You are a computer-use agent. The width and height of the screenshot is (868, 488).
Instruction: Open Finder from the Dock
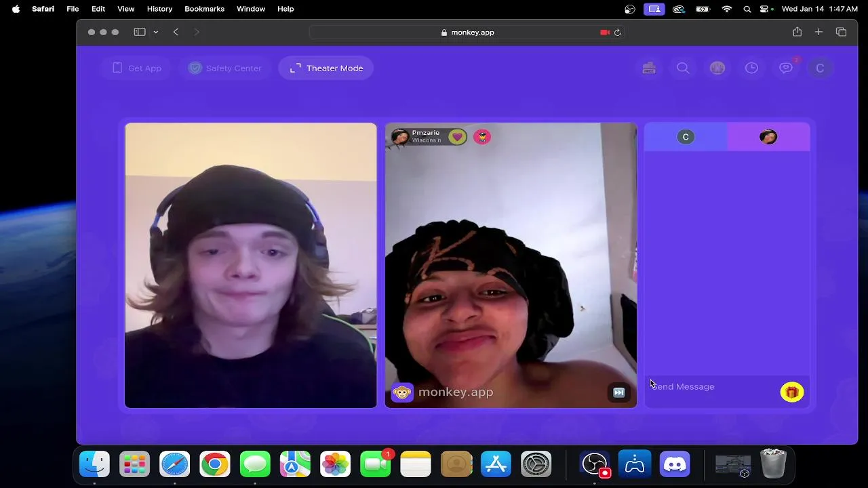[x=94, y=464]
